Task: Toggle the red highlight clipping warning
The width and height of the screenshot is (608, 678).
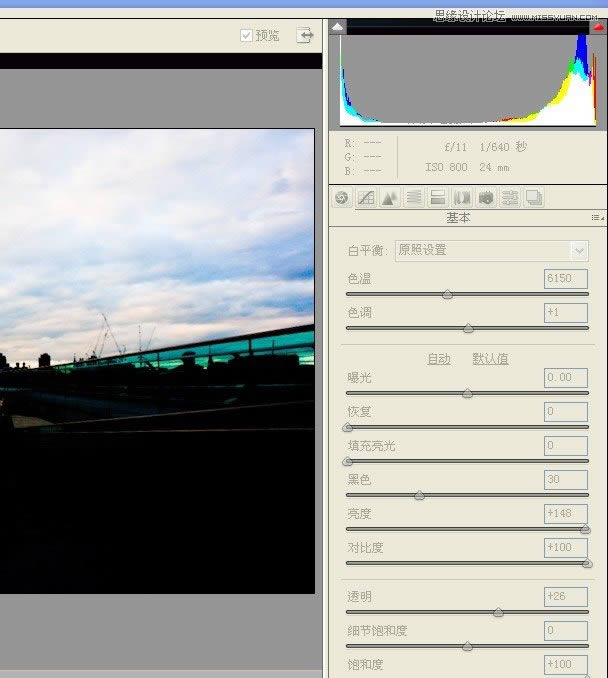Action: click(599, 27)
